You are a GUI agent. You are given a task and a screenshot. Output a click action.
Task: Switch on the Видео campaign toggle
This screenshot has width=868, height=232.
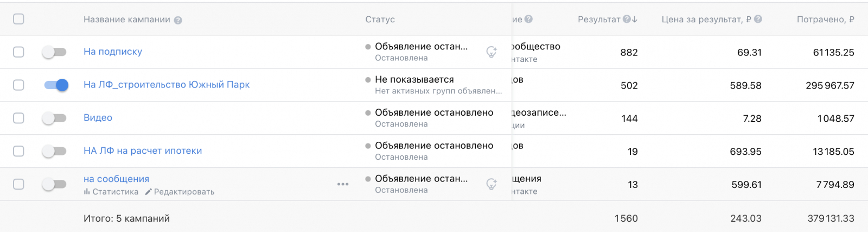pyautogui.click(x=54, y=118)
